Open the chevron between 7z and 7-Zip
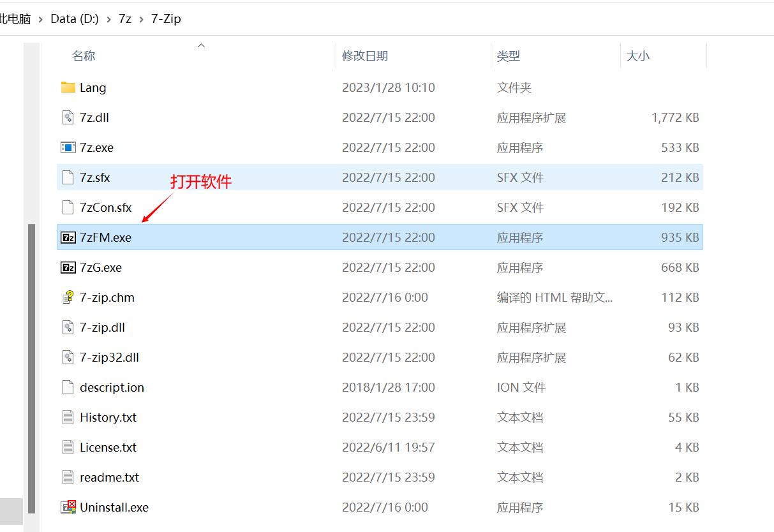This screenshot has height=532, width=774. [x=141, y=19]
